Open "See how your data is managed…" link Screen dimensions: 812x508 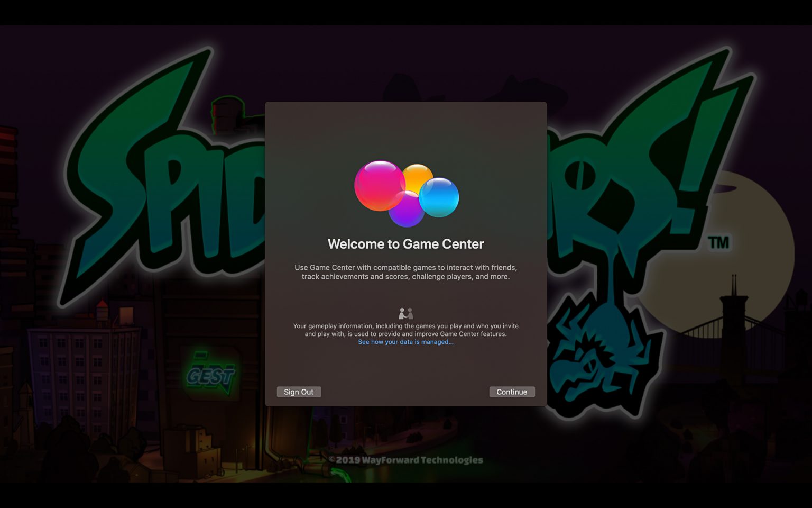pos(405,342)
